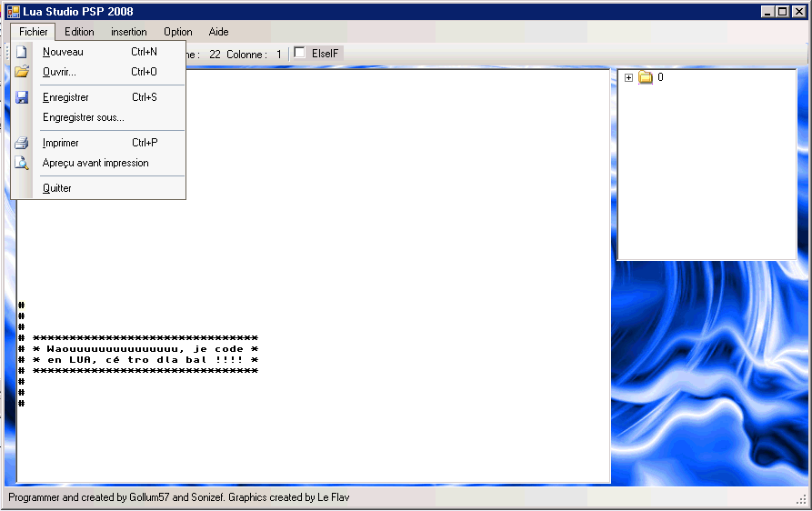Click the Imprimer printer icon

tap(21, 143)
